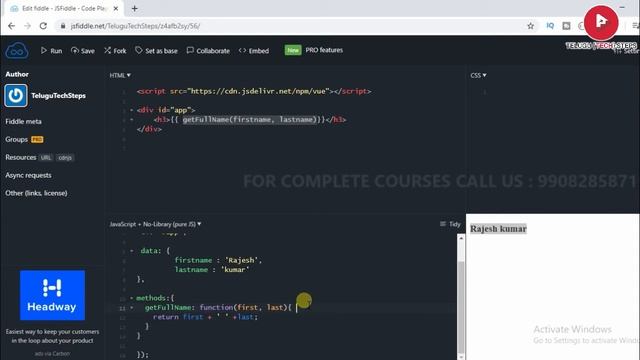Open the Groups section

point(16,139)
